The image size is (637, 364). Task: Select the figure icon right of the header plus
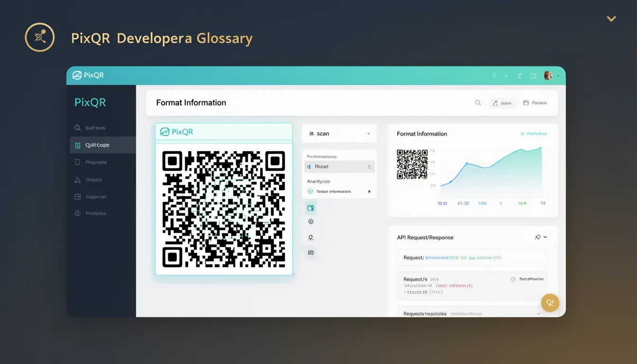pos(519,75)
